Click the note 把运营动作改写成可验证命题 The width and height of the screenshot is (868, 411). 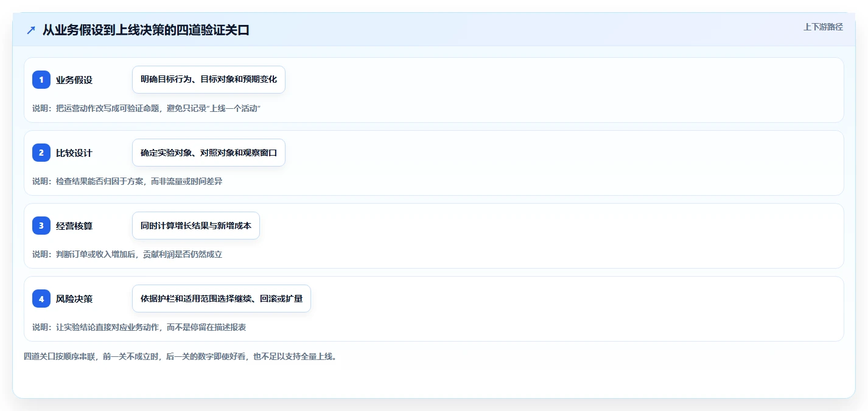(147, 108)
